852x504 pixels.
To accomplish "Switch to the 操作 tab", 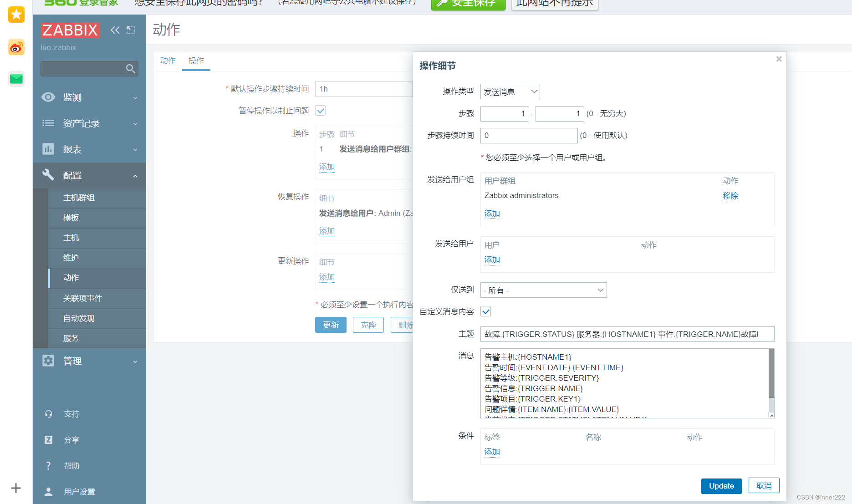I will [x=196, y=61].
